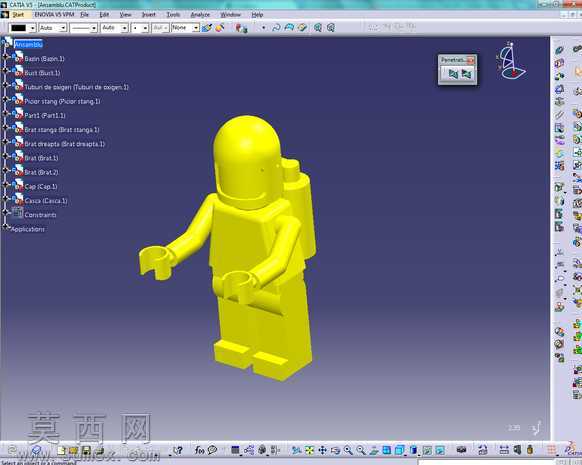Select the Applications tree node
Image resolution: width=582 pixels, height=465 pixels.
[27, 229]
